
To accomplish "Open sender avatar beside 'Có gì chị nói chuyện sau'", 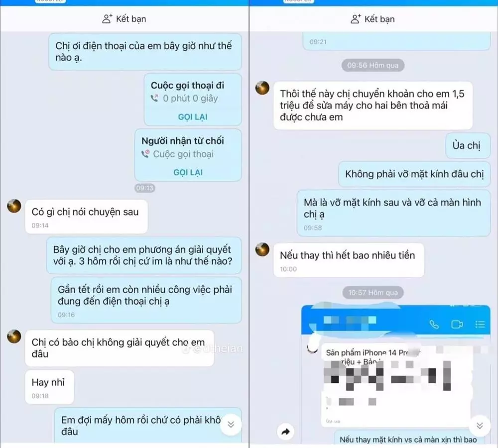I will [x=14, y=206].
